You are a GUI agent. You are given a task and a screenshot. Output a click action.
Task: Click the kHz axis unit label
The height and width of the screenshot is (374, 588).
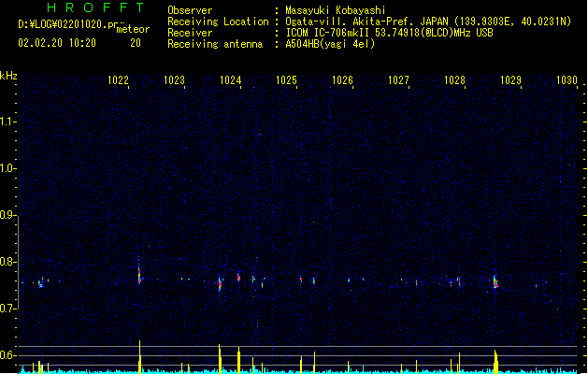(8, 76)
